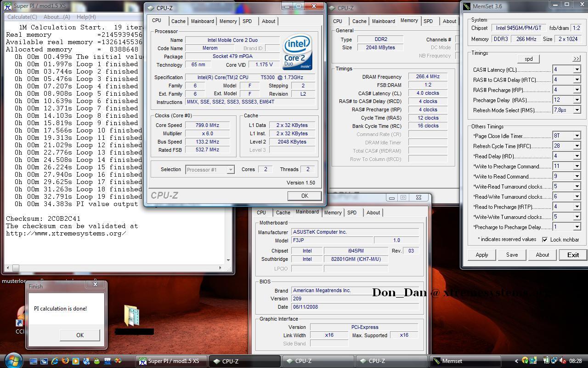
Task: Switch to Cache tab in front CPU-Z
Action: point(178,21)
